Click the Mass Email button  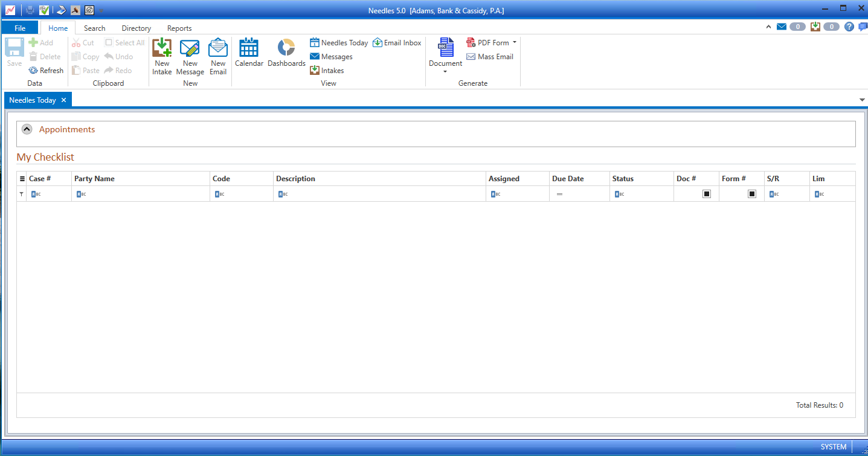pyautogui.click(x=490, y=56)
